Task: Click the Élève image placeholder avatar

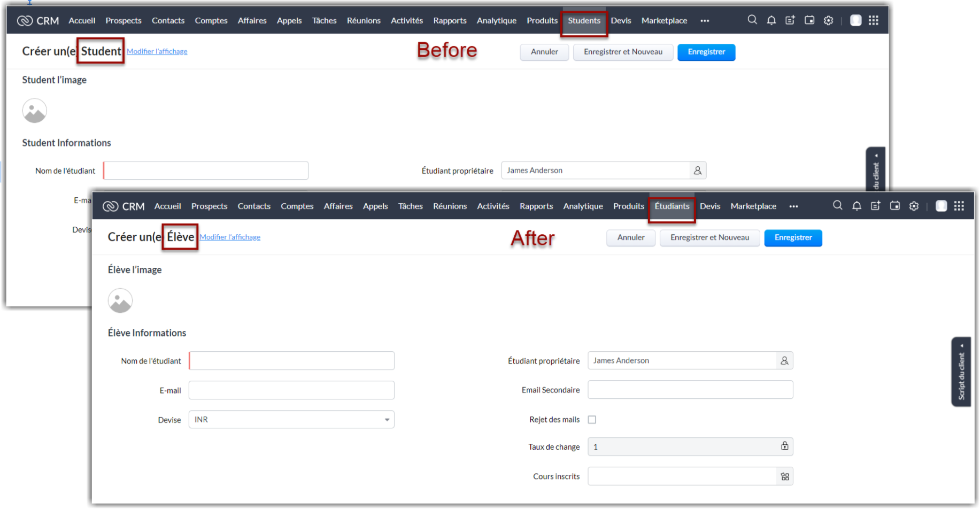Action: click(120, 300)
